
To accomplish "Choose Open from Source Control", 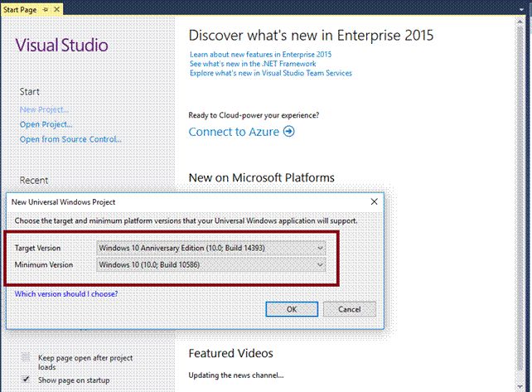I will 70,139.
